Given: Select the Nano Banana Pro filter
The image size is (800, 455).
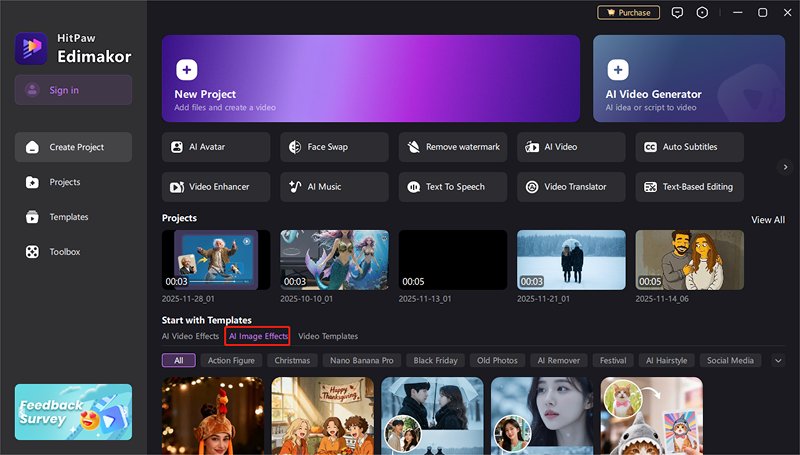Looking at the screenshot, I should (361, 360).
